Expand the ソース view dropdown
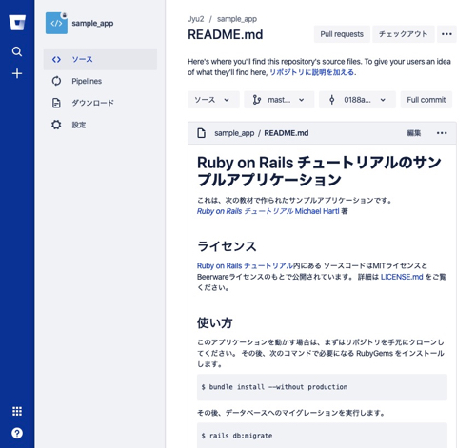 (x=213, y=100)
